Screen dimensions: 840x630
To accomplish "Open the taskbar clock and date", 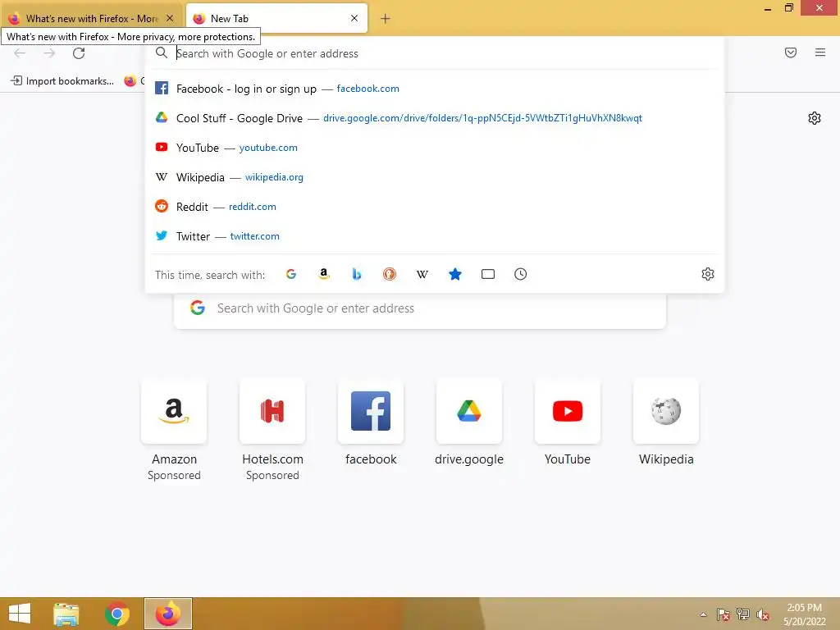I will [x=804, y=614].
